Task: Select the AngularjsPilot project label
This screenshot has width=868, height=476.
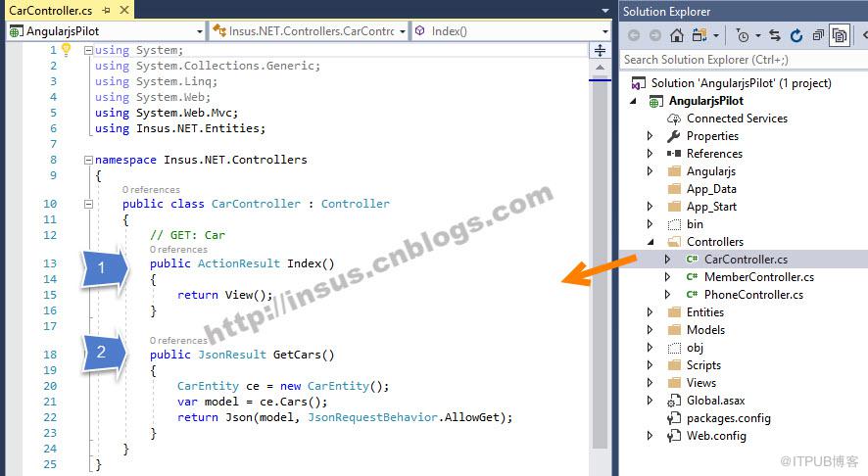Action: [705, 101]
